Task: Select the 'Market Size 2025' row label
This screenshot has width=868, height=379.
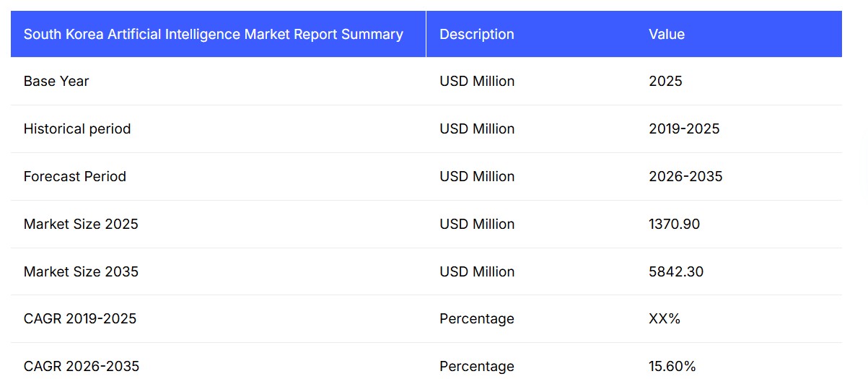Action: 81,224
